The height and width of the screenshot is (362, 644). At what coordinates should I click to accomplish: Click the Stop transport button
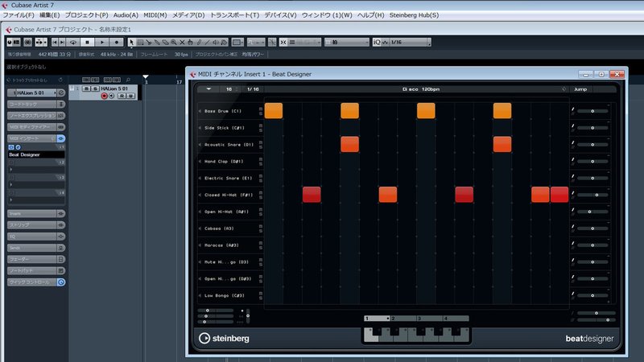87,43
